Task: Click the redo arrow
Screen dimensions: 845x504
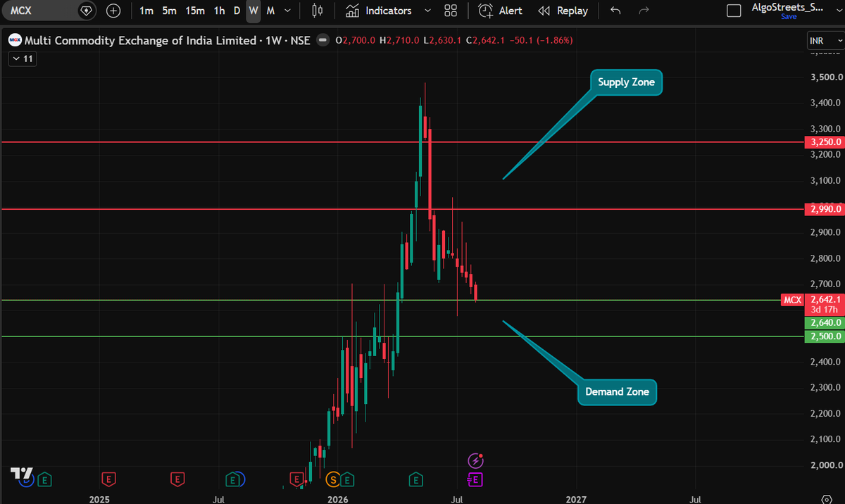Action: coord(644,11)
